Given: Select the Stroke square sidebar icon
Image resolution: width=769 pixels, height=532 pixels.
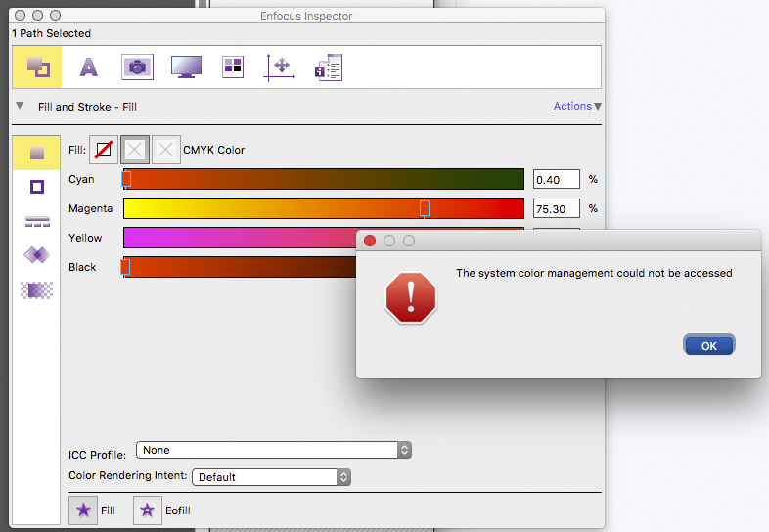Looking at the screenshot, I should (37, 187).
